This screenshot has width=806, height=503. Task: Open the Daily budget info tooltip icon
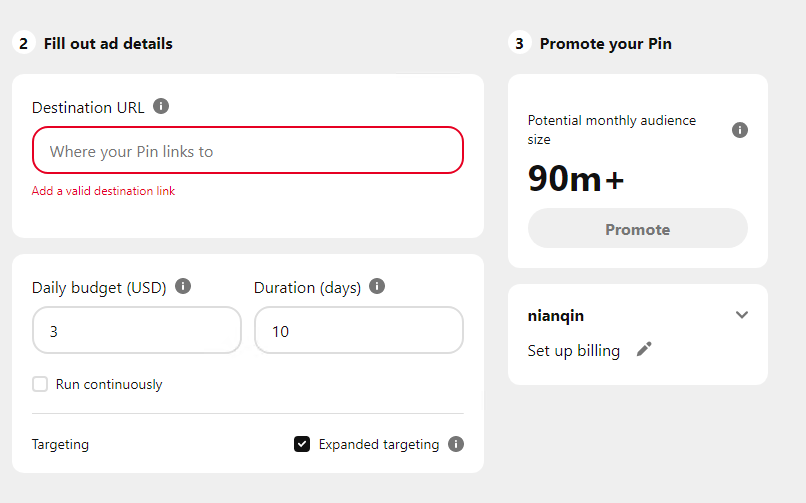[183, 286]
